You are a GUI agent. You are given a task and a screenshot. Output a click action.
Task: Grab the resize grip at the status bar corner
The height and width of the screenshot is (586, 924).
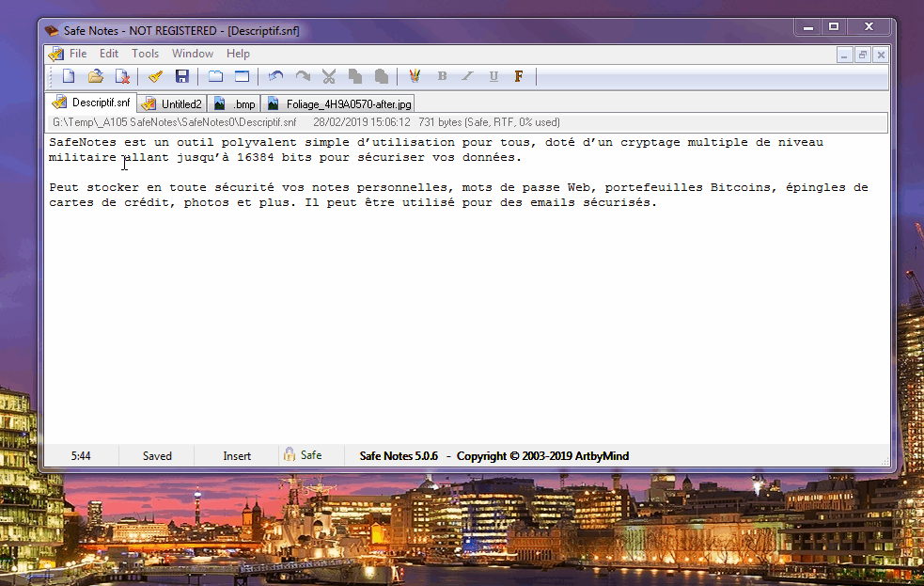pyautogui.click(x=885, y=462)
